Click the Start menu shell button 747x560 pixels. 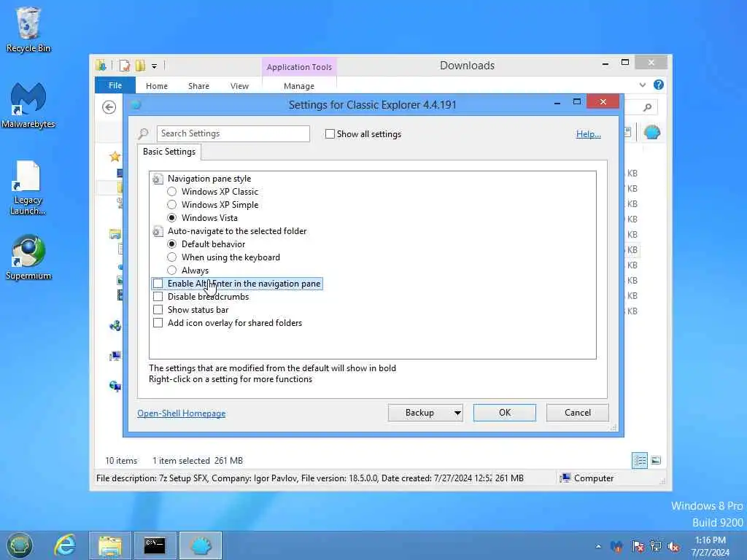point(19,545)
